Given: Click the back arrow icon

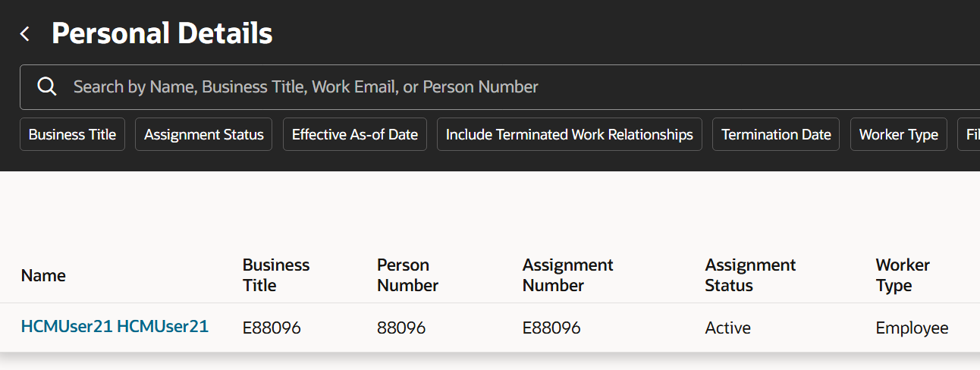Looking at the screenshot, I should 25,34.
